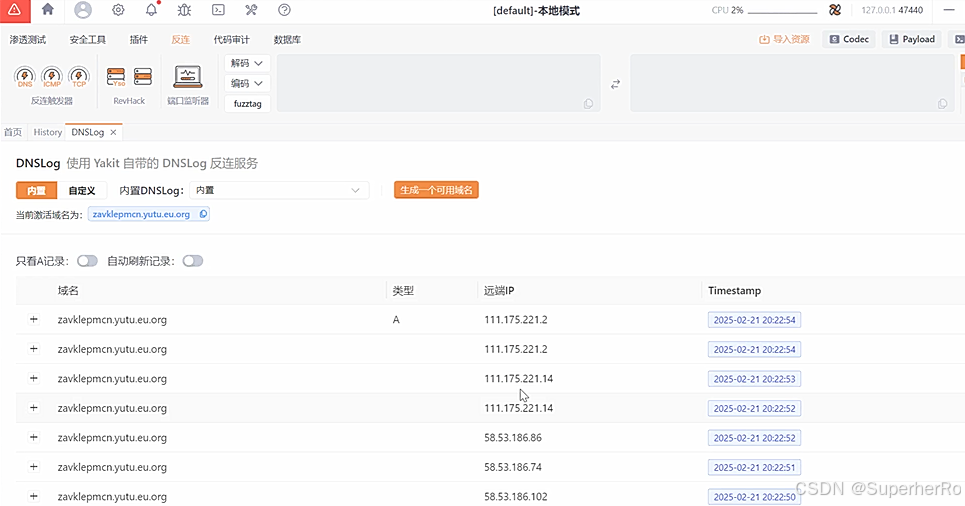Image resolution: width=965 pixels, height=506 pixels.
Task: Open the Yso RevHack icon
Action: (x=116, y=77)
